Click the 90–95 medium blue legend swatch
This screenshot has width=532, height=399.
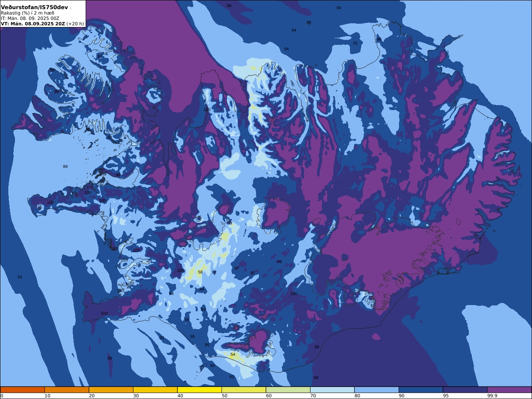tap(421, 390)
